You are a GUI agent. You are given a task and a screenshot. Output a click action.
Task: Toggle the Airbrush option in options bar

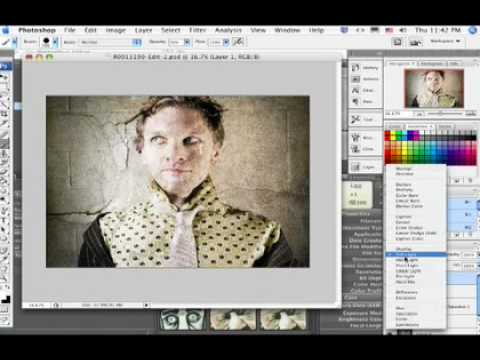click(238, 42)
